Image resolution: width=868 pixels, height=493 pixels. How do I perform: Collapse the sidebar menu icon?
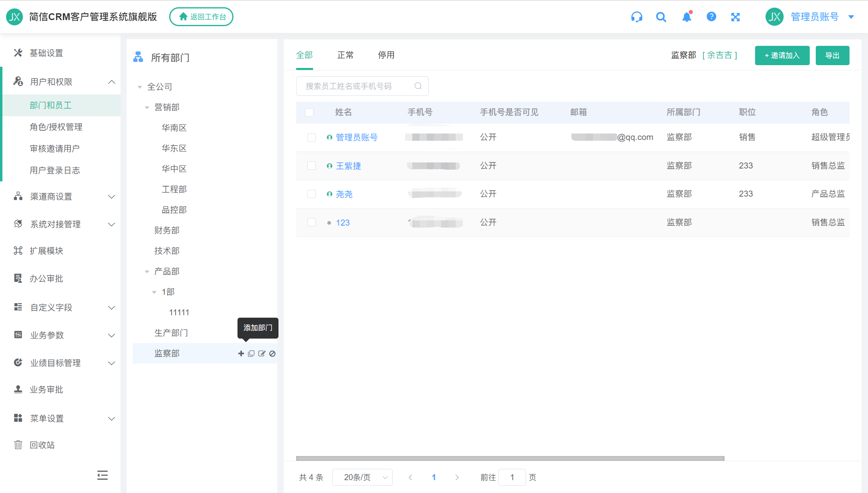coord(102,475)
